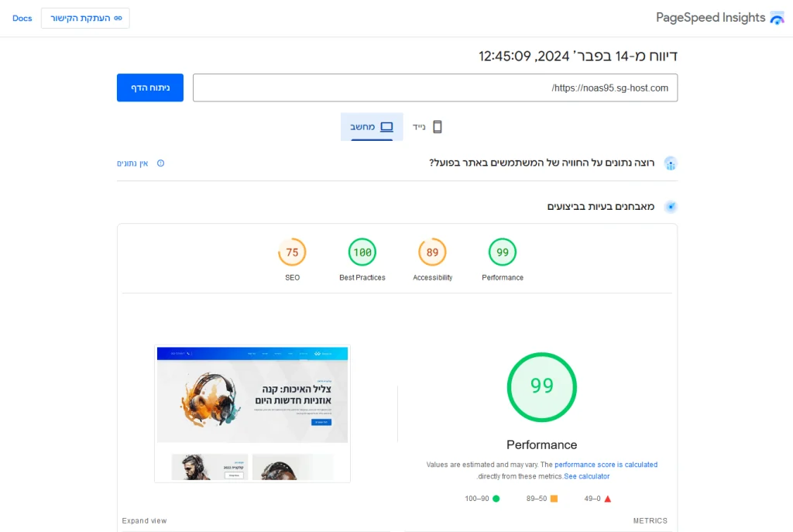
Task: Open the performance score is calculated link
Action: pyautogui.click(x=606, y=464)
